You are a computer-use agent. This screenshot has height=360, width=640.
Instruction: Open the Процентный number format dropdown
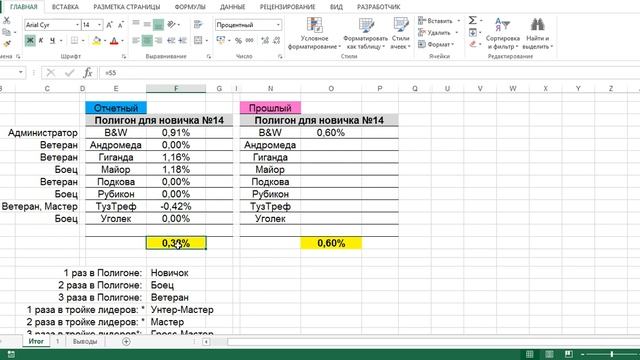[x=278, y=25]
